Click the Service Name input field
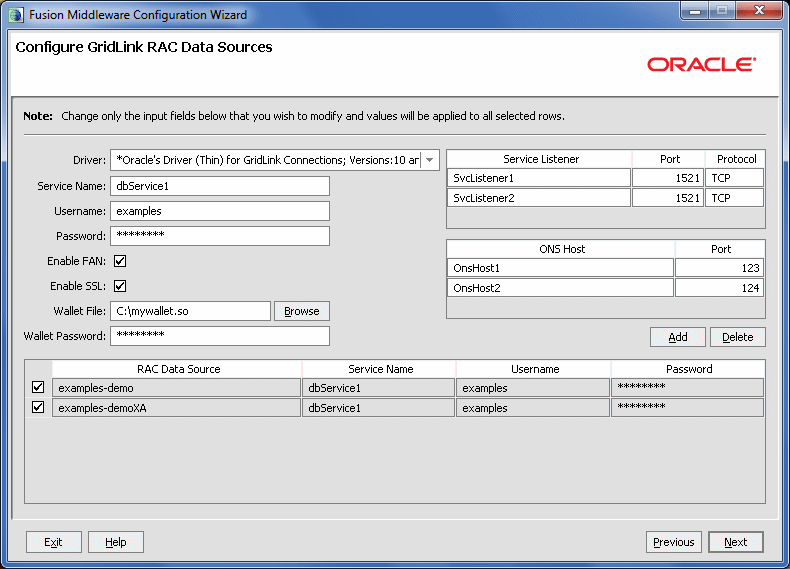 [220, 186]
